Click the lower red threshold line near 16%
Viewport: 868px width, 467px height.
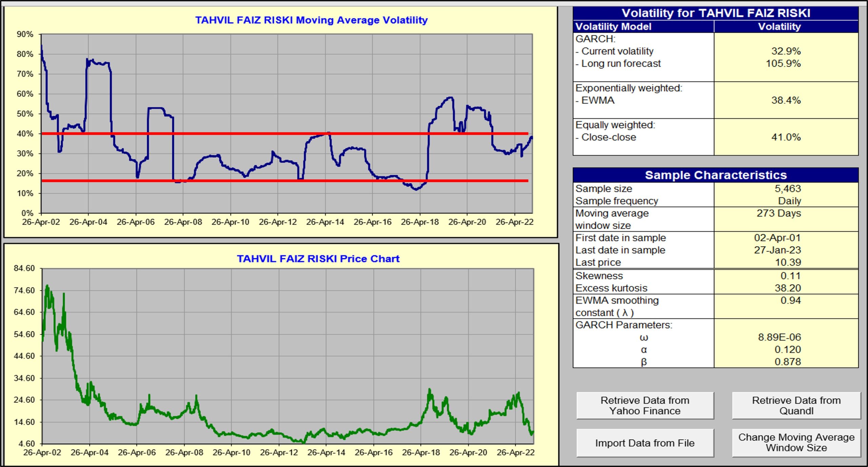[285, 181]
